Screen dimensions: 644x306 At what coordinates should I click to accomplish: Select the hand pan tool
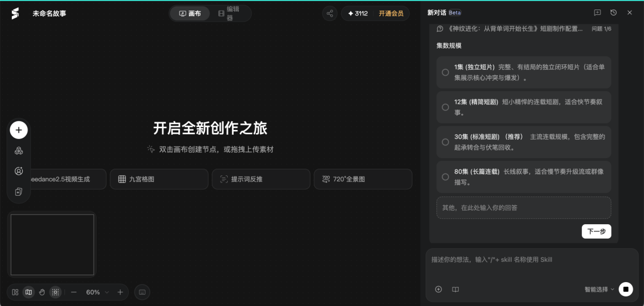click(x=42, y=292)
